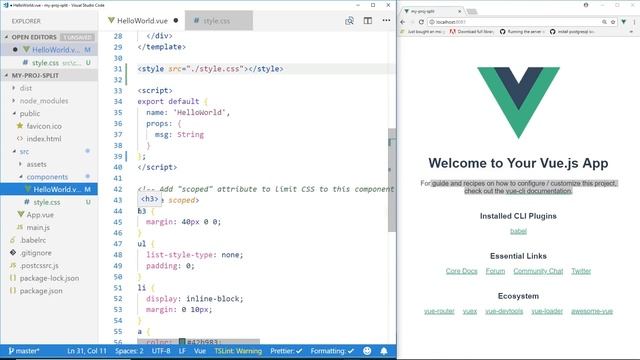Collapse the OPEN EDITORS section
Viewport: 640px width, 360px height.
point(7,37)
